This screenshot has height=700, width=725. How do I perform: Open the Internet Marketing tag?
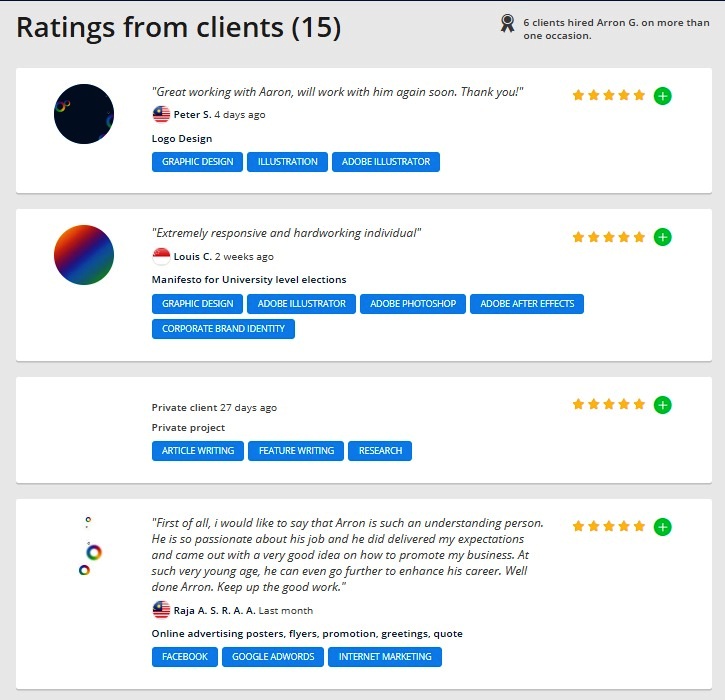click(x=385, y=657)
